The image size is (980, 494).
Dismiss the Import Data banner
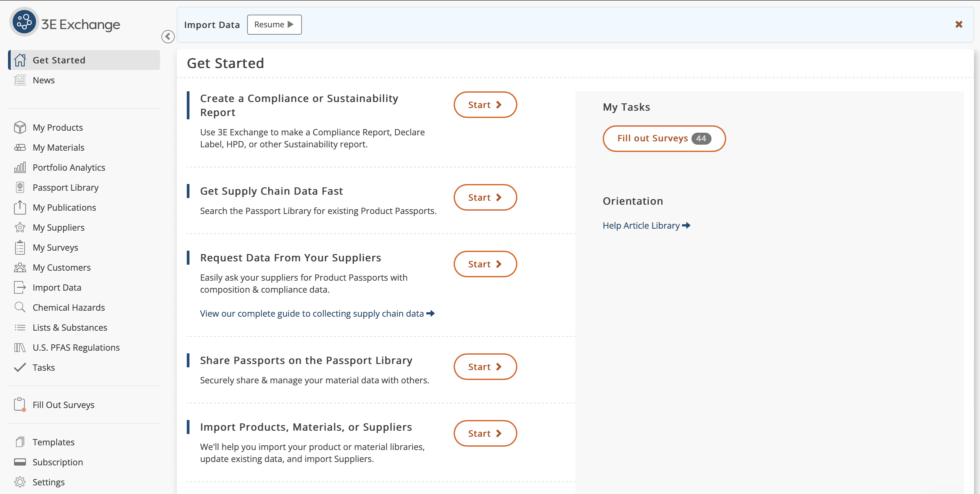pyautogui.click(x=959, y=25)
